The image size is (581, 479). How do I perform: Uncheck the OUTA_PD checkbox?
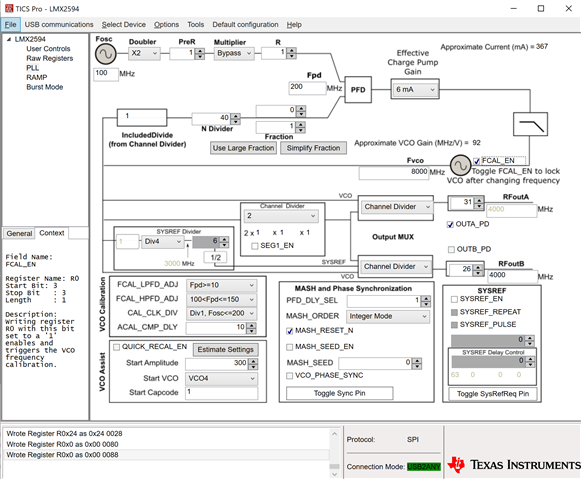450,224
